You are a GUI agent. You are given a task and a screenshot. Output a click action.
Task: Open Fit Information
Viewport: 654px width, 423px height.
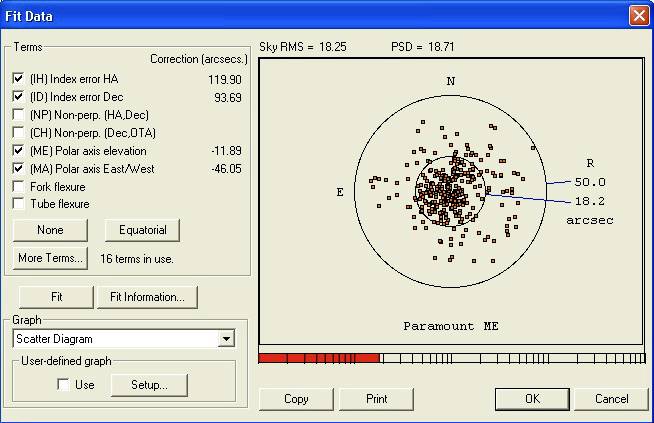point(147,297)
